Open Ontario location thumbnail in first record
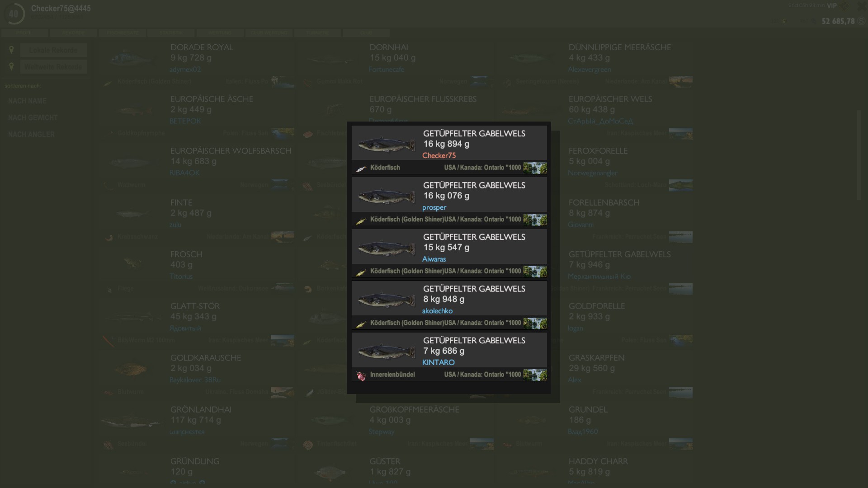This screenshot has height=488, width=868. tap(535, 168)
